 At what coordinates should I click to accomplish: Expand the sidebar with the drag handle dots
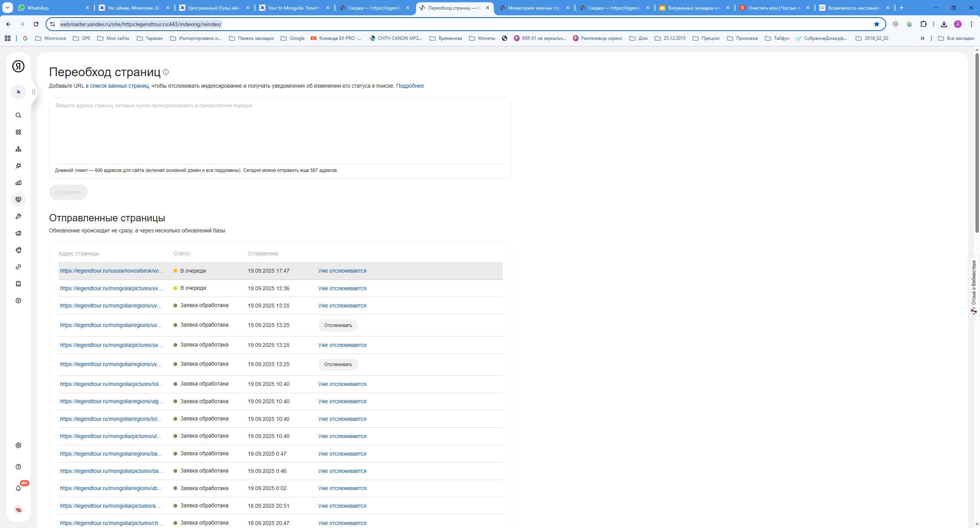tap(34, 92)
